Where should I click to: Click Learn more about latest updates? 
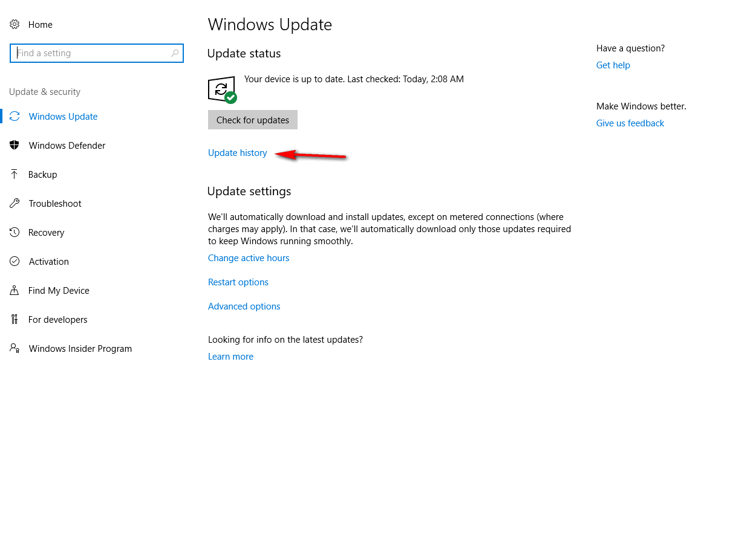[230, 357]
